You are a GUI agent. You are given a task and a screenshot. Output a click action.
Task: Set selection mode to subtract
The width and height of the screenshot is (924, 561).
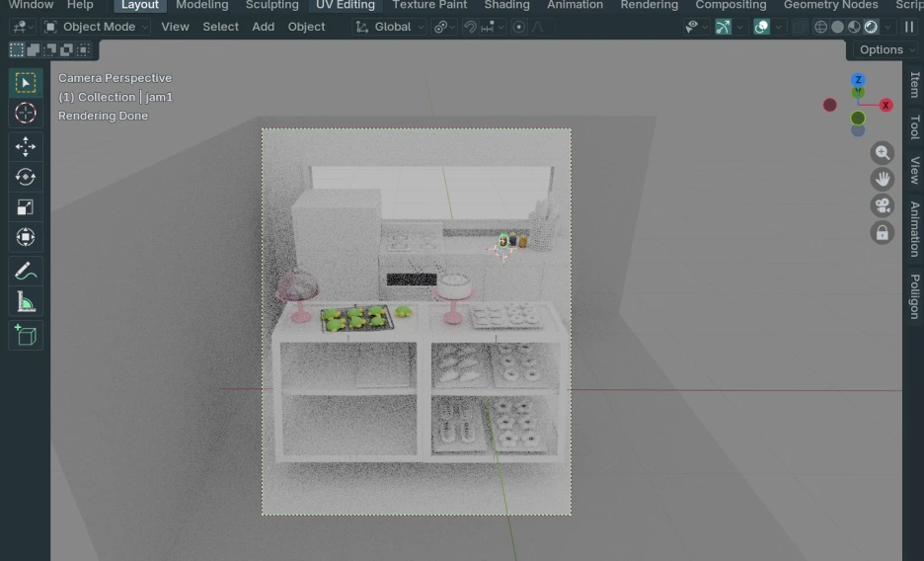tap(50, 50)
